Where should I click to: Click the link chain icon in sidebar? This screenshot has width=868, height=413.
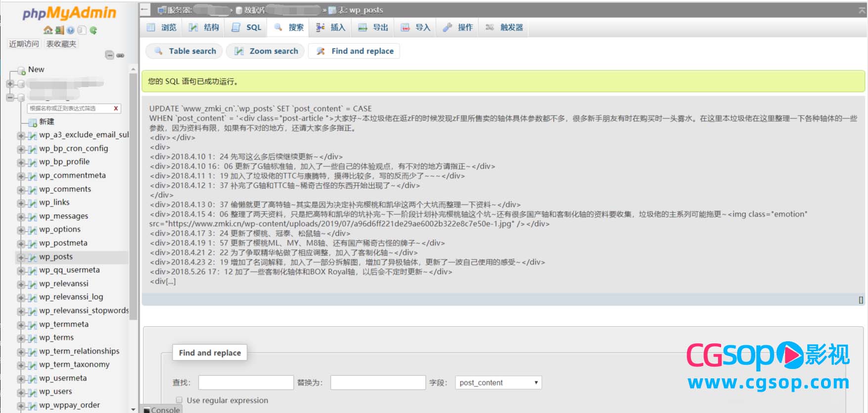point(120,55)
